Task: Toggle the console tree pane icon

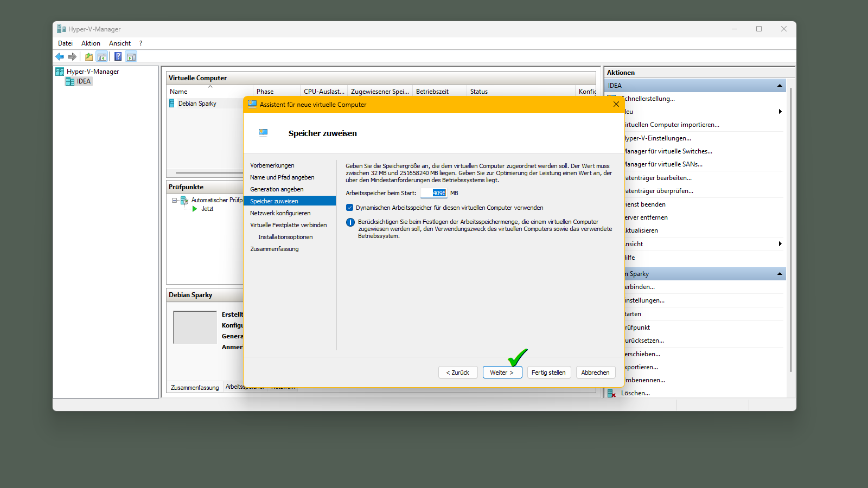Action: click(x=101, y=56)
